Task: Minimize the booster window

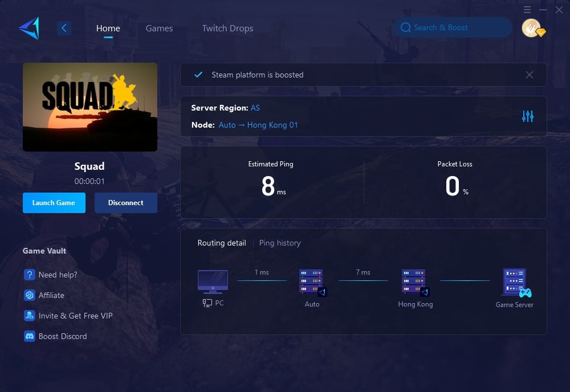Action: tap(543, 10)
